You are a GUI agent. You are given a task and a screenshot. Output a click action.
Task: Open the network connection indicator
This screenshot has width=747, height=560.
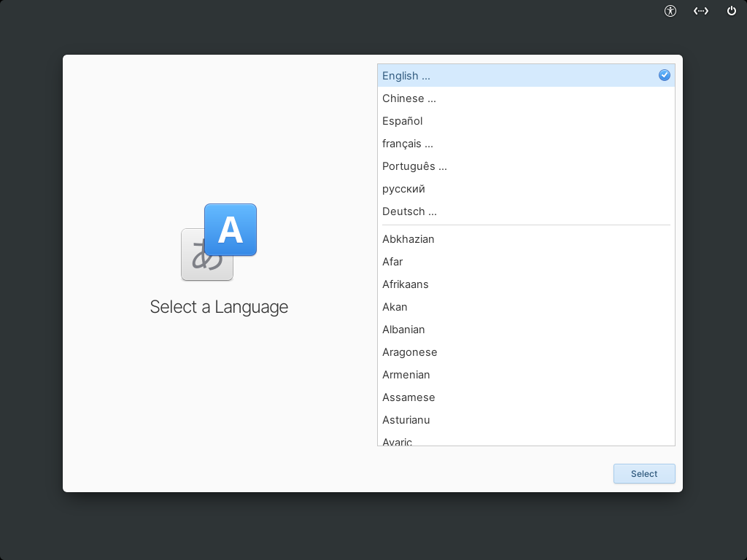[x=701, y=11]
